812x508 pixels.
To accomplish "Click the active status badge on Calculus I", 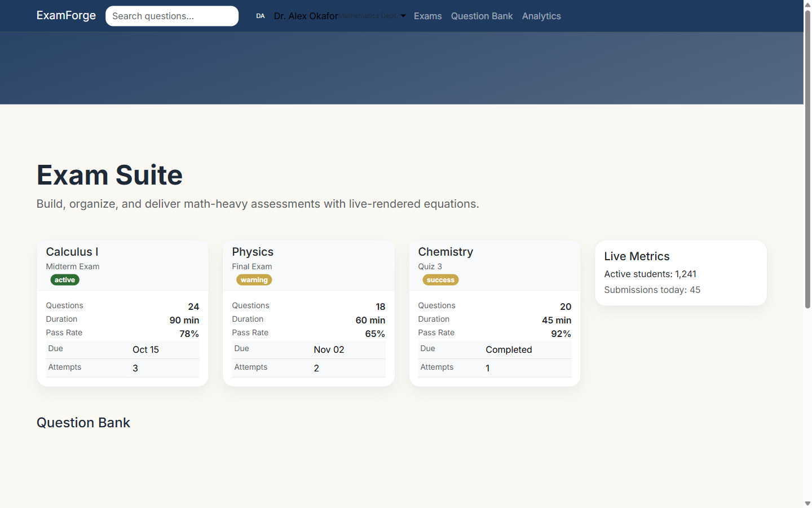I will pos(65,280).
